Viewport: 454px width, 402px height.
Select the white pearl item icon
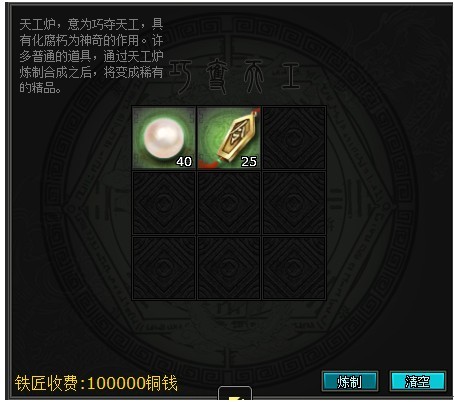[164, 138]
